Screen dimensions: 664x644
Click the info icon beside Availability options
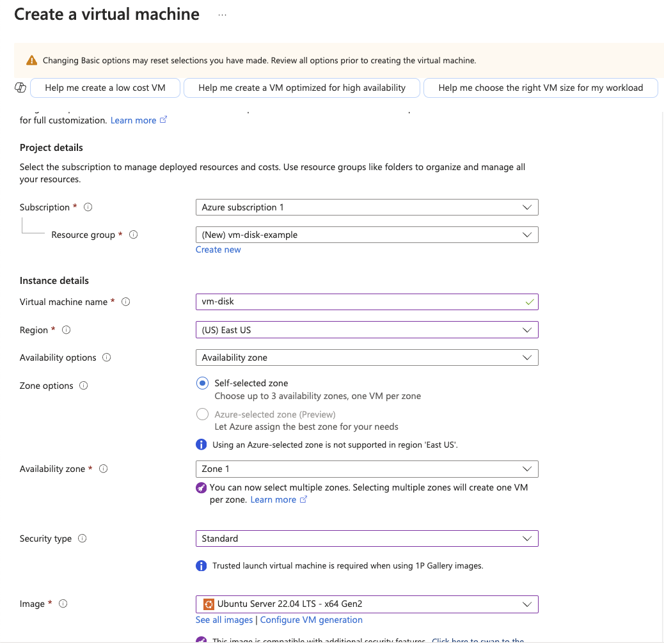[107, 357]
